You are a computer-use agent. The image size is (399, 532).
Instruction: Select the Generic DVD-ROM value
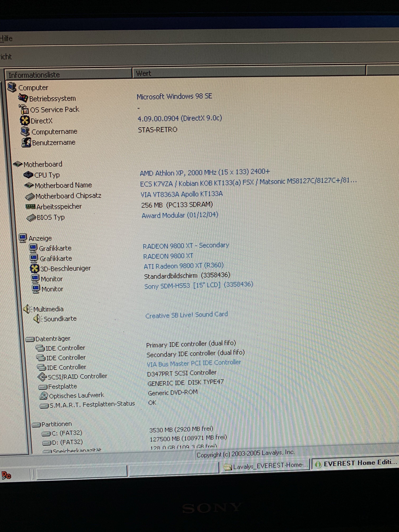173,393
